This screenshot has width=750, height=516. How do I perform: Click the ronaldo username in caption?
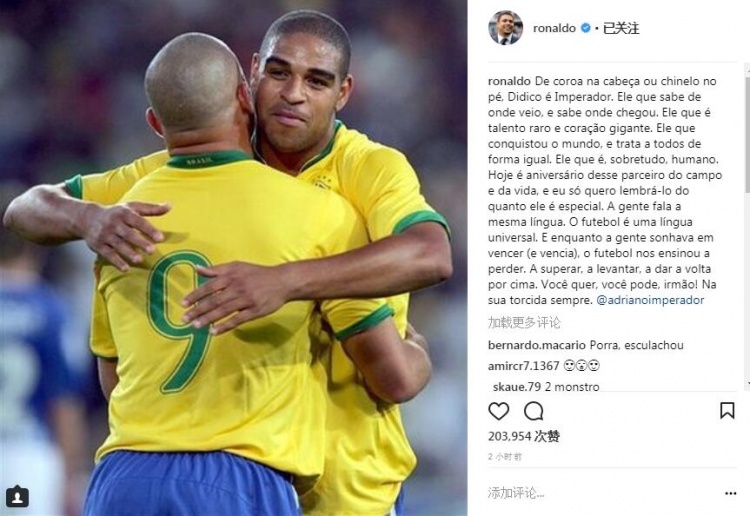509,81
